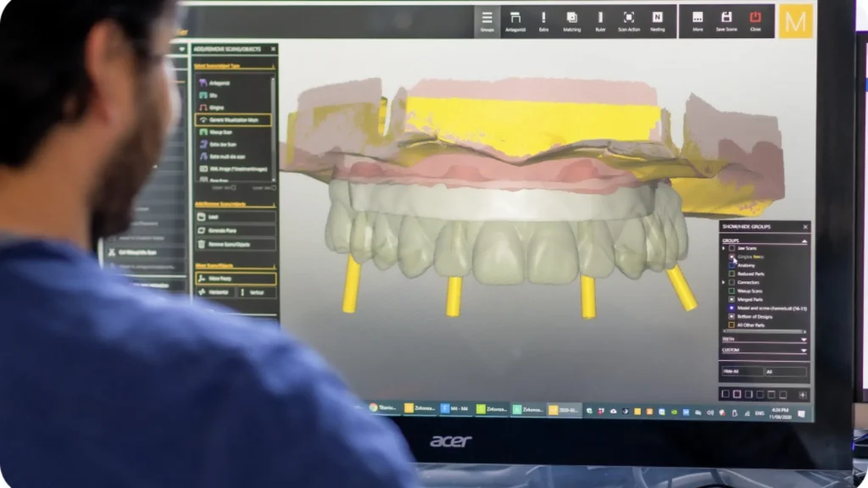Expand the CUSTOM section
The width and height of the screenshot is (868, 488).
[803, 350]
